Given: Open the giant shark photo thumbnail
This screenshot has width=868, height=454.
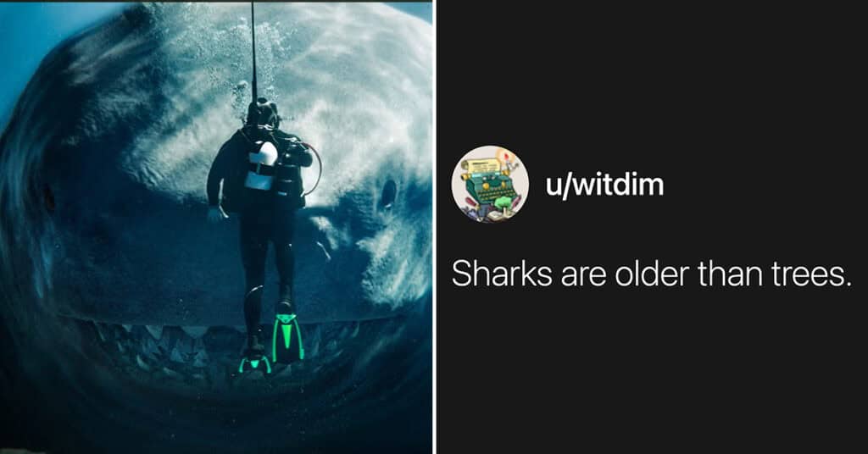Looking at the screenshot, I should pyautogui.click(x=216, y=227).
